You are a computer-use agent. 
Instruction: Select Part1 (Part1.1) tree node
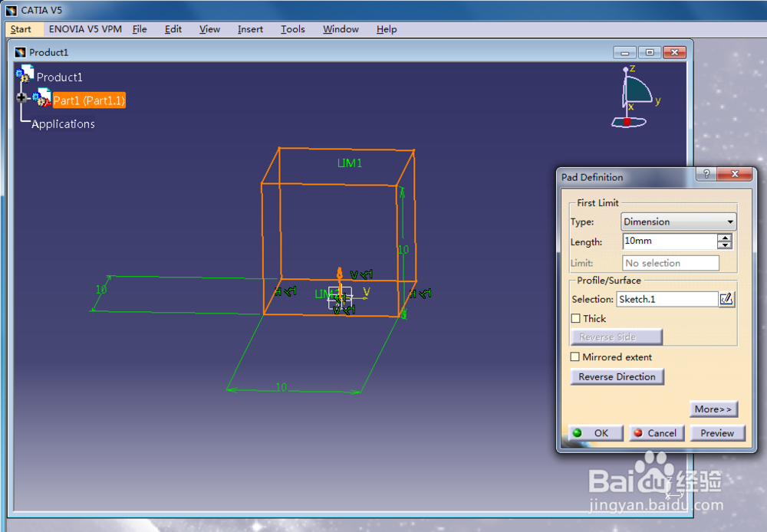tap(89, 100)
